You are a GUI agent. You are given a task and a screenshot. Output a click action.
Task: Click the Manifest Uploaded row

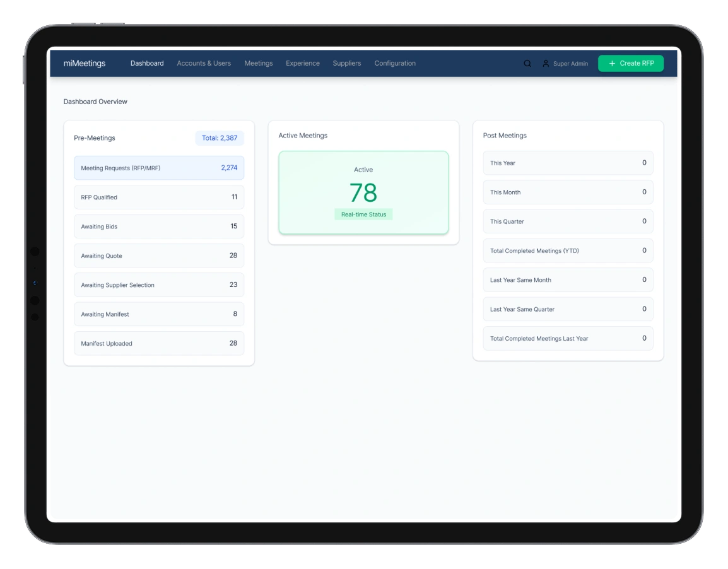pos(159,343)
